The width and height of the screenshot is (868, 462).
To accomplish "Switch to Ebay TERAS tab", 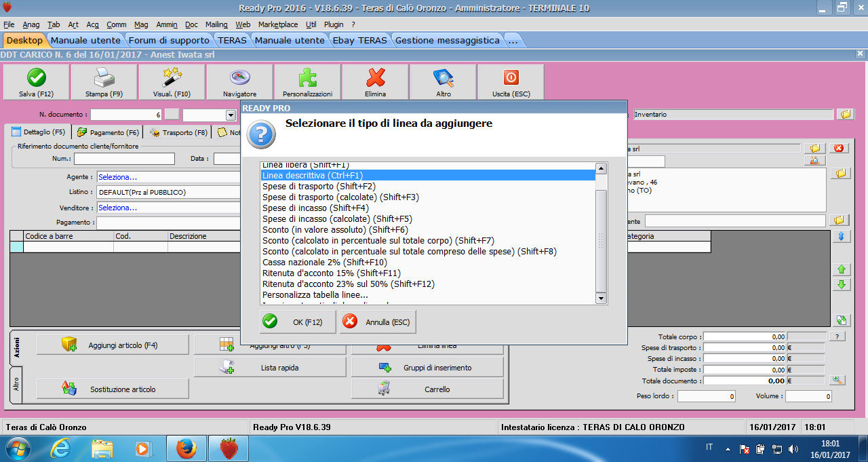I will [x=359, y=40].
